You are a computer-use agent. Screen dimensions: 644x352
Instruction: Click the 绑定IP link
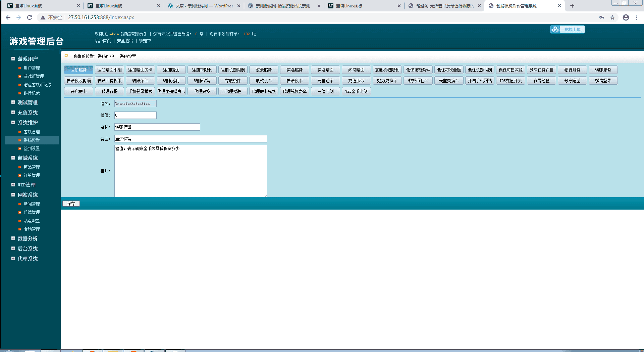(x=145, y=41)
